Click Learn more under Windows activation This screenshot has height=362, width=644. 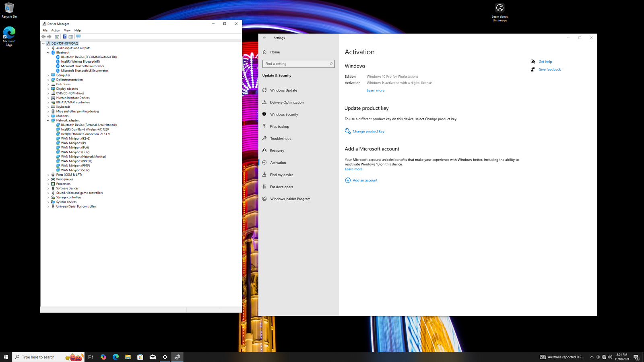(x=376, y=90)
